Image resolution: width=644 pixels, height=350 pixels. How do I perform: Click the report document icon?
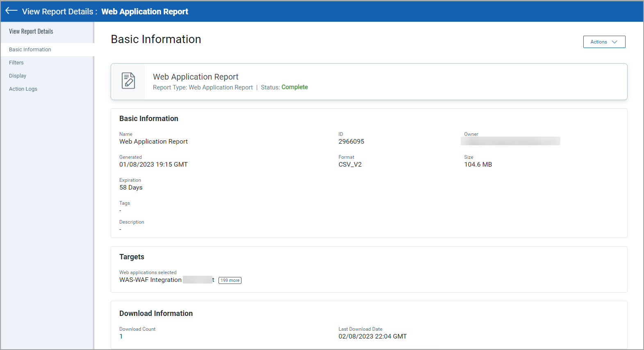coord(128,81)
